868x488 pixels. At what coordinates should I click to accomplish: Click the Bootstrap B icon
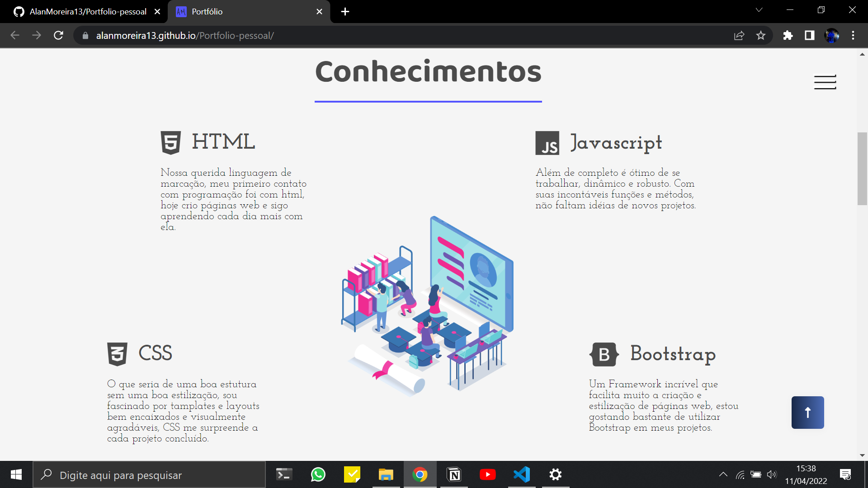[x=604, y=354]
